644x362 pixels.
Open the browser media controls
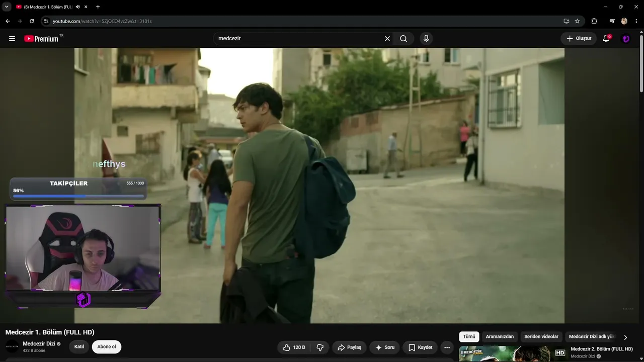612,21
